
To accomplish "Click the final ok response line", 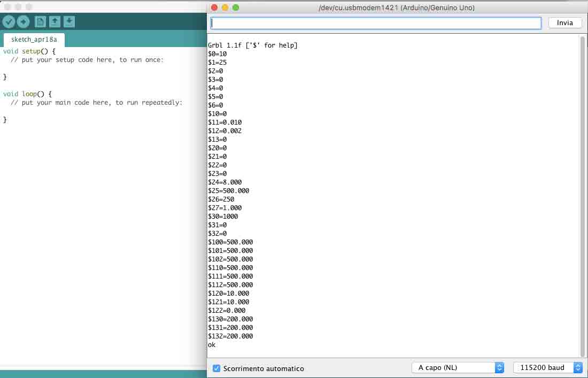I will (x=212, y=345).
